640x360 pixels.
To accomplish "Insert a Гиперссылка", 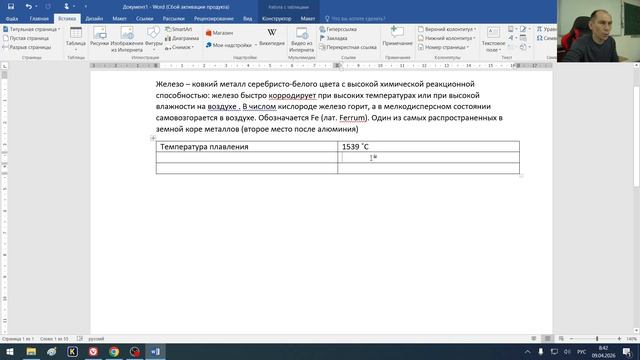I will 338,29.
